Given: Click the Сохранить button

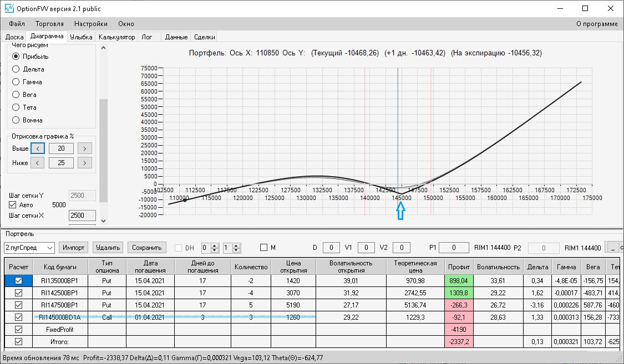Looking at the screenshot, I should coord(147,248).
